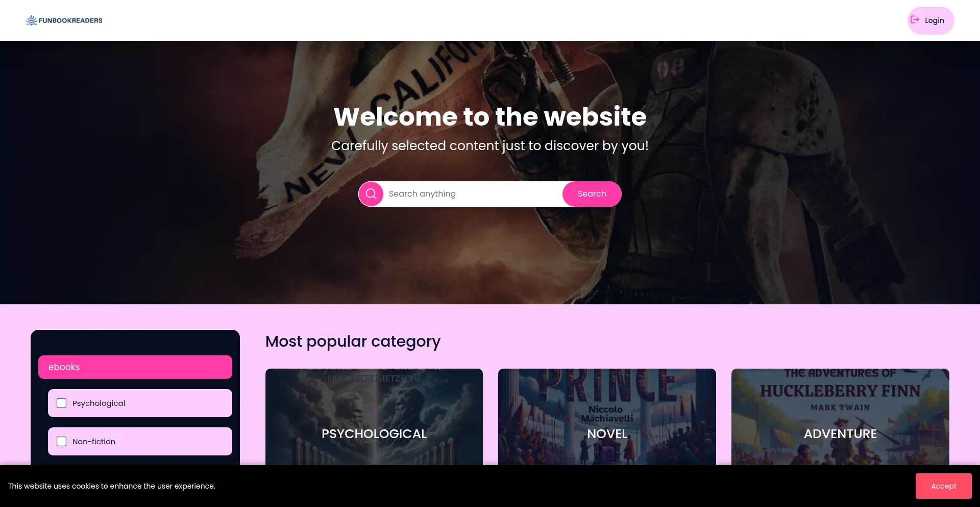
Task: Open the NOVEL category card
Action: [x=607, y=417]
